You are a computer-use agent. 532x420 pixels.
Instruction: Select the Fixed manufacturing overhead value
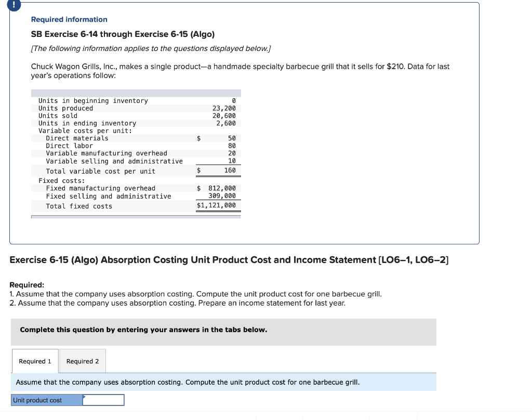pyautogui.click(x=221, y=188)
